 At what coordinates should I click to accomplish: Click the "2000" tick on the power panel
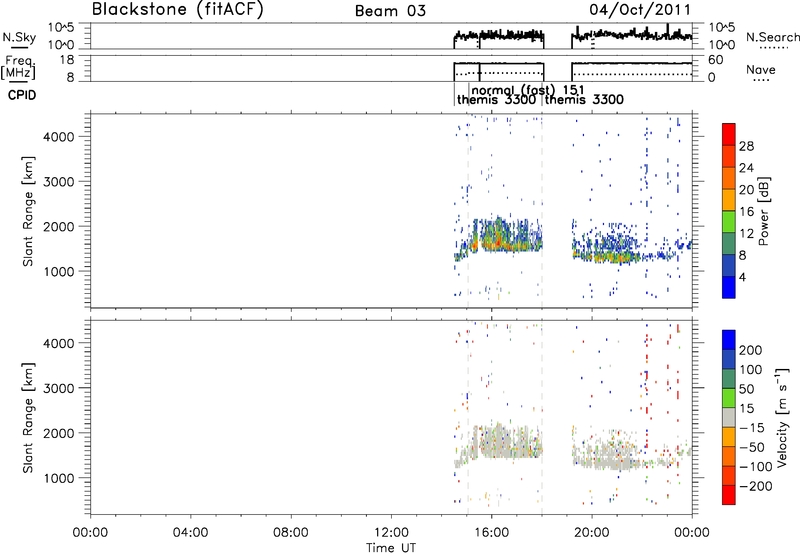(59, 226)
